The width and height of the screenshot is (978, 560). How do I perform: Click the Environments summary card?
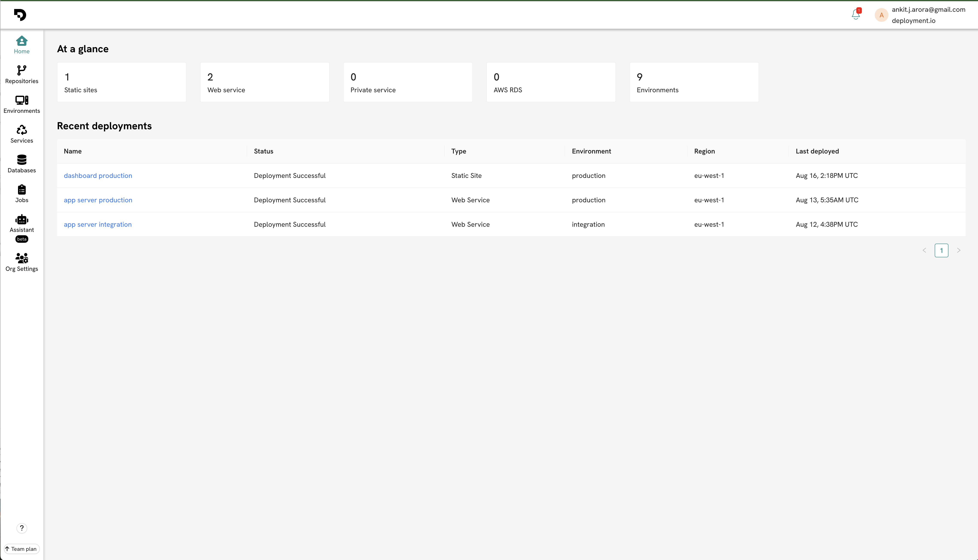694,82
